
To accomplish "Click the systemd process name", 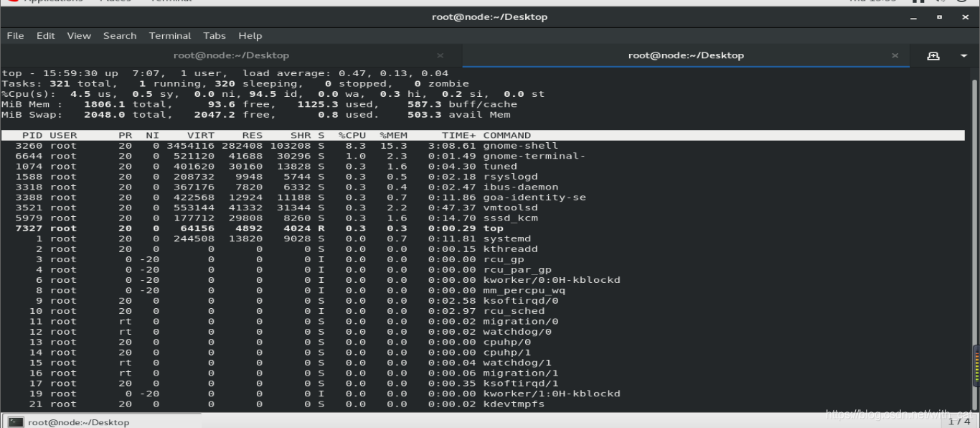I will coord(507,239).
